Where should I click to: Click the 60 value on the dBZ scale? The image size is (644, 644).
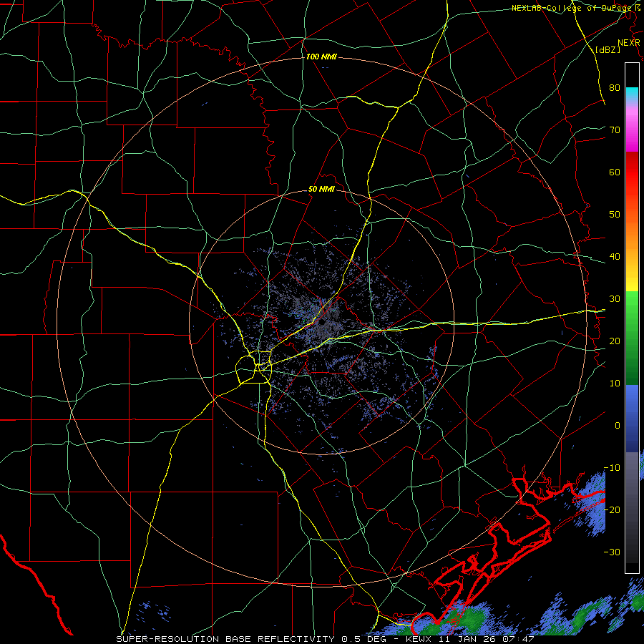(615, 172)
